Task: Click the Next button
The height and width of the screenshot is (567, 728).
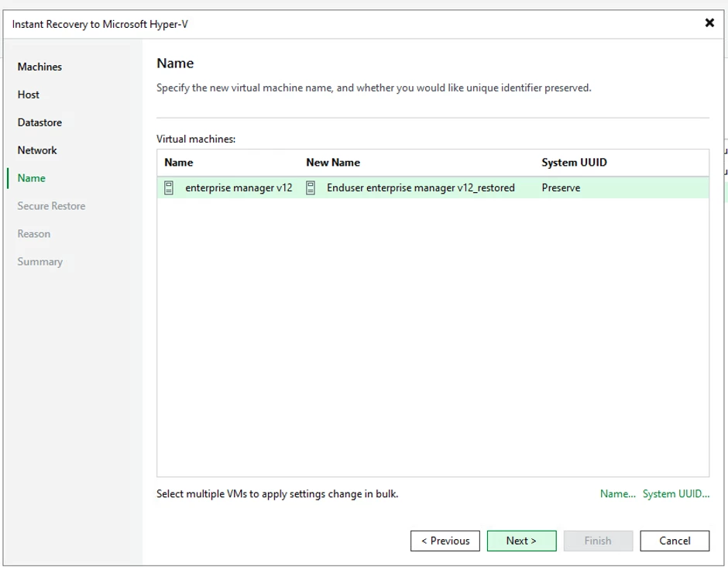Action: 521,541
